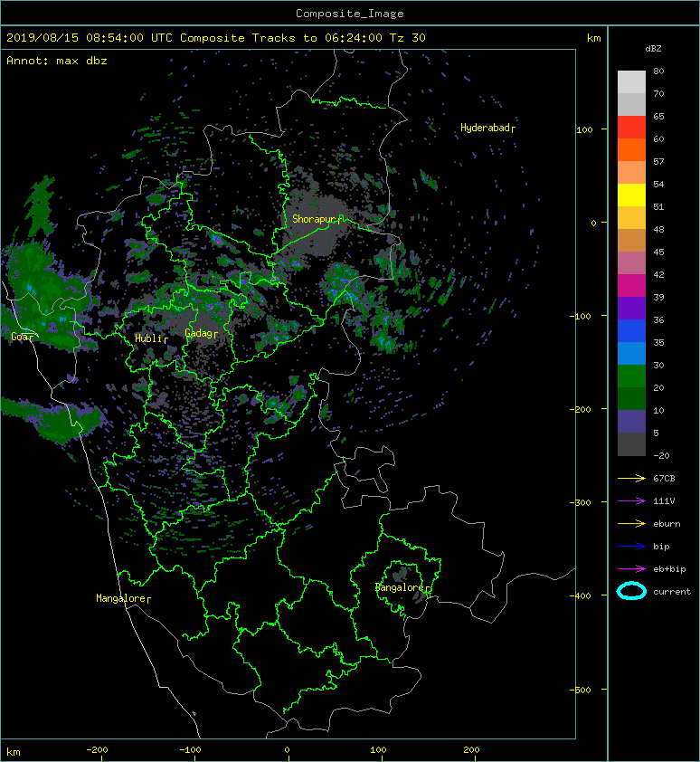Pick the light orange 54-57 dBZ swatch
Image resolution: width=700 pixels, height=762 pixels.
[631, 173]
